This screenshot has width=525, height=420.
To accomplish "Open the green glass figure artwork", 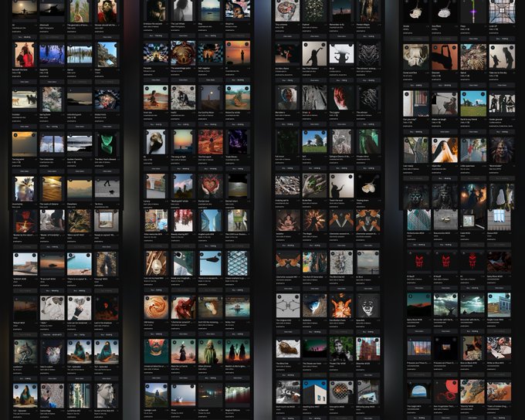I will pyautogui.click(x=107, y=144).
